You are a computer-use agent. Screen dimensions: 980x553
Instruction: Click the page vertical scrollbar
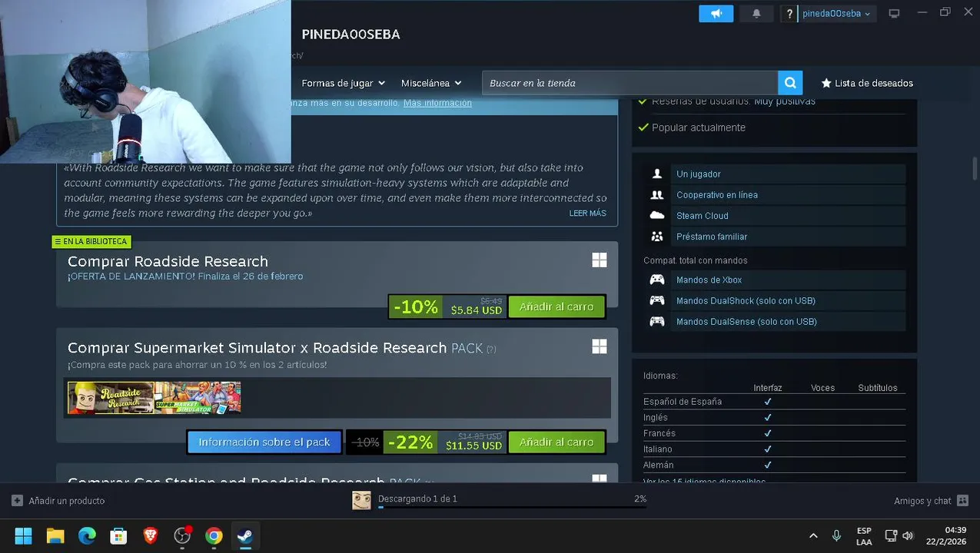975,168
